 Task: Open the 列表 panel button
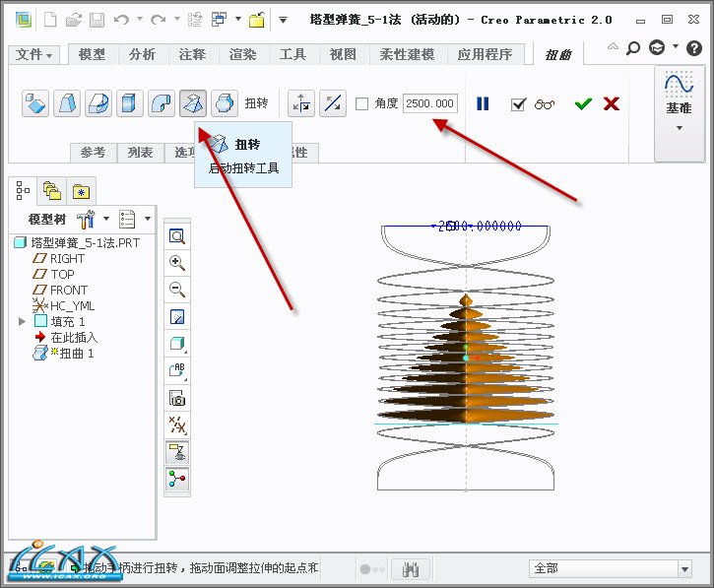140,152
